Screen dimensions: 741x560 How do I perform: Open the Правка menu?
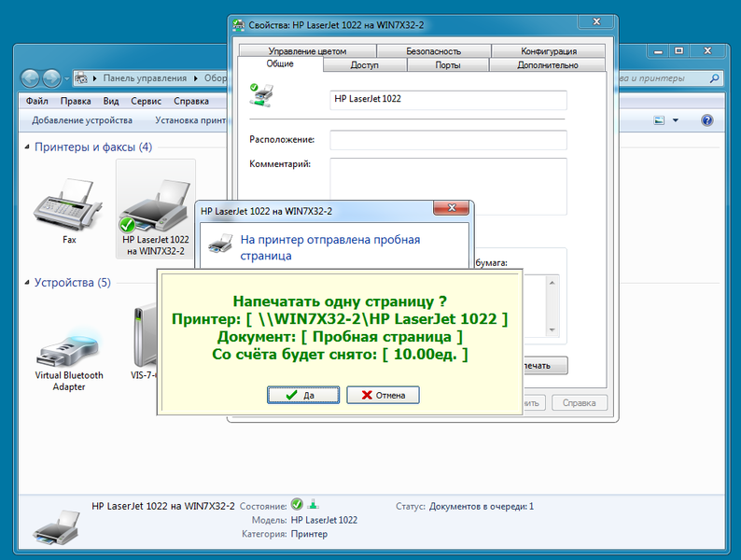pyautogui.click(x=76, y=101)
